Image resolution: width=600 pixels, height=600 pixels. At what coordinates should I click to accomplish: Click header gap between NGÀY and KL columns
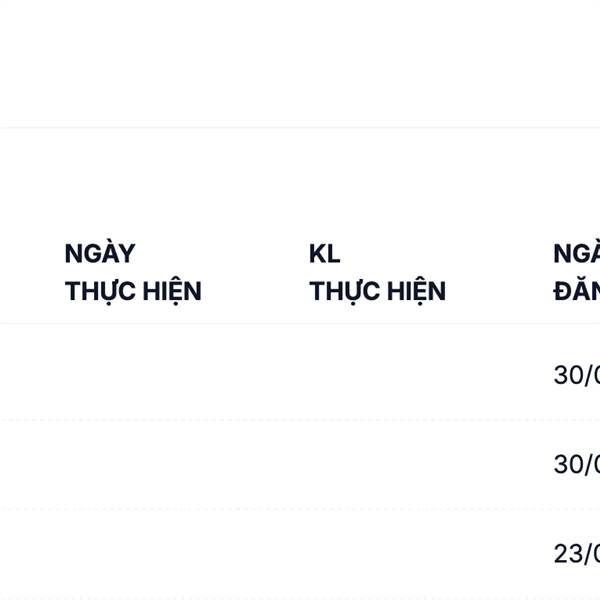(255, 272)
